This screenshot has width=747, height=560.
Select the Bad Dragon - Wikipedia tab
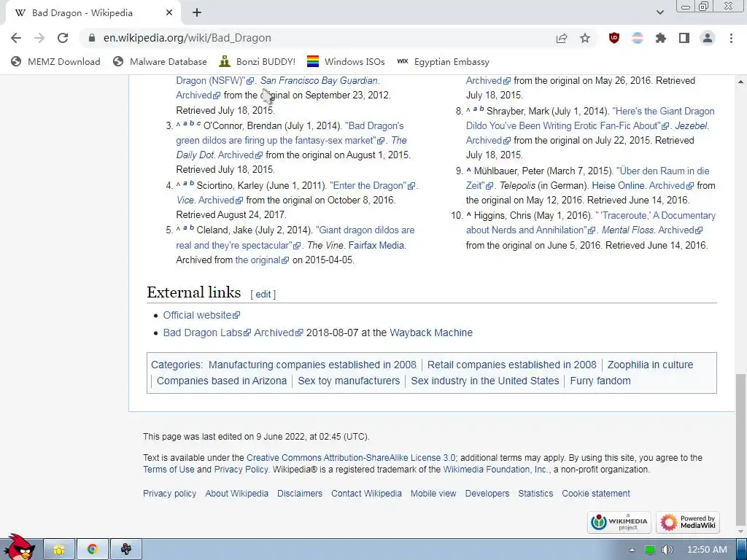pyautogui.click(x=93, y=13)
